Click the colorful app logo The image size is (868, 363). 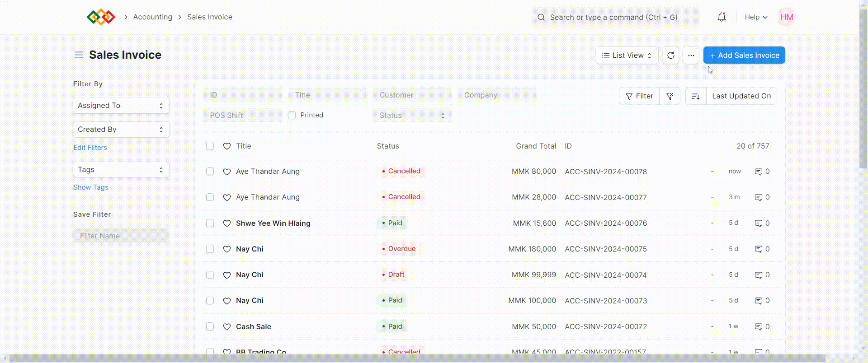[101, 17]
